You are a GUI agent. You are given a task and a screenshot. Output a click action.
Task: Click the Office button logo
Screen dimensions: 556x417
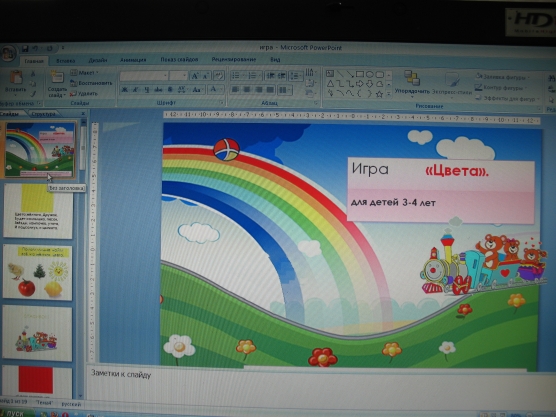pyautogui.click(x=9, y=54)
